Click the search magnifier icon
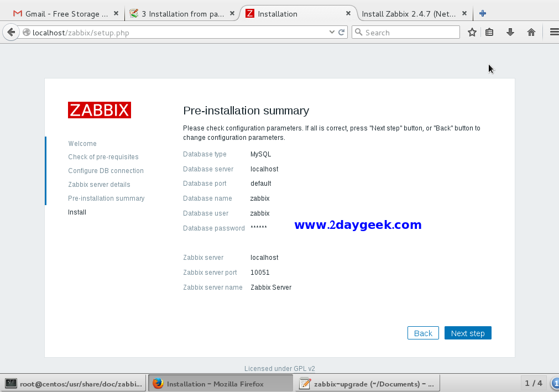Viewport: 559px width, 392px height. (x=359, y=33)
